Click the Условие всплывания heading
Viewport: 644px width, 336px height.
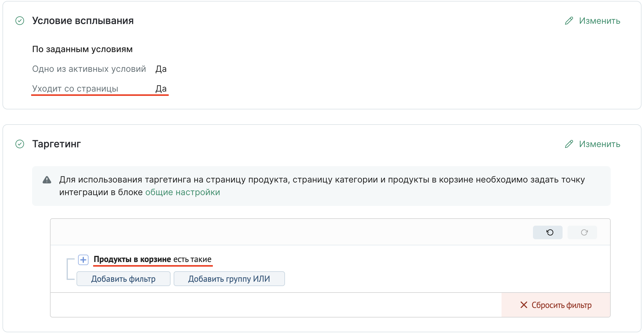pos(83,21)
